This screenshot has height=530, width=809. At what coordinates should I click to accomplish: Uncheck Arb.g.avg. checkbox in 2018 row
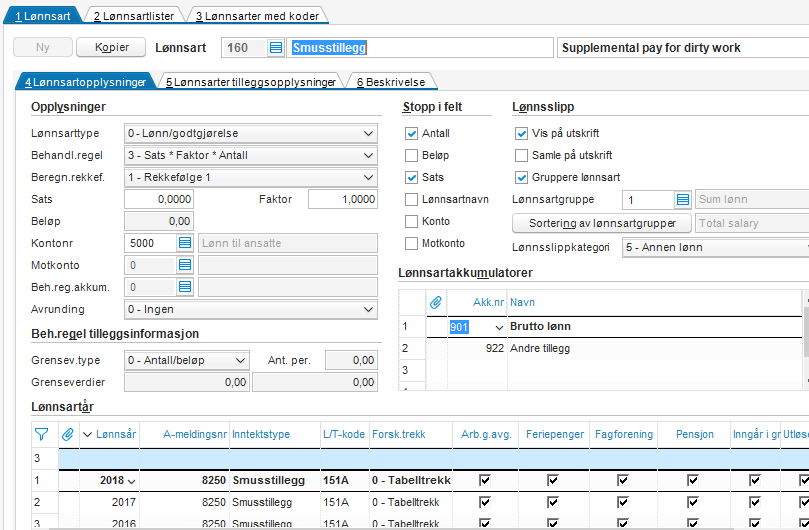(x=484, y=480)
